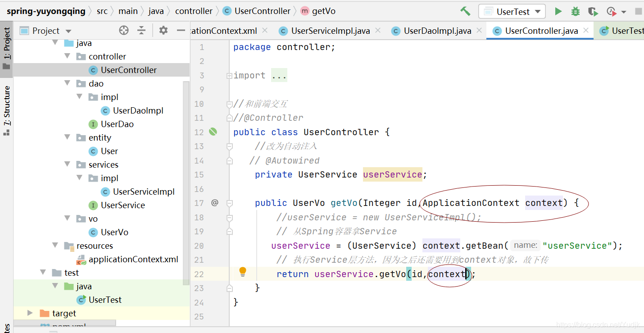Screen dimensions: 644x333
Task: Click breadcrumb src
Action: (x=102, y=11)
